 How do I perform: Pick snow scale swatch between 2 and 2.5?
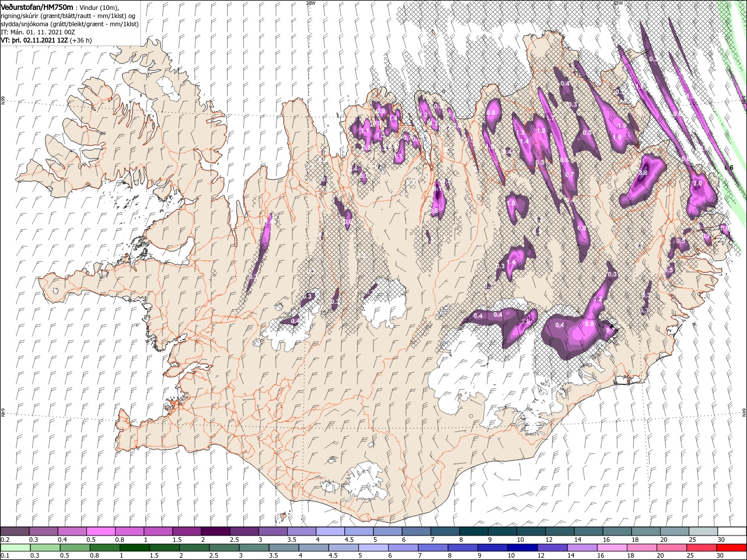tap(215, 531)
